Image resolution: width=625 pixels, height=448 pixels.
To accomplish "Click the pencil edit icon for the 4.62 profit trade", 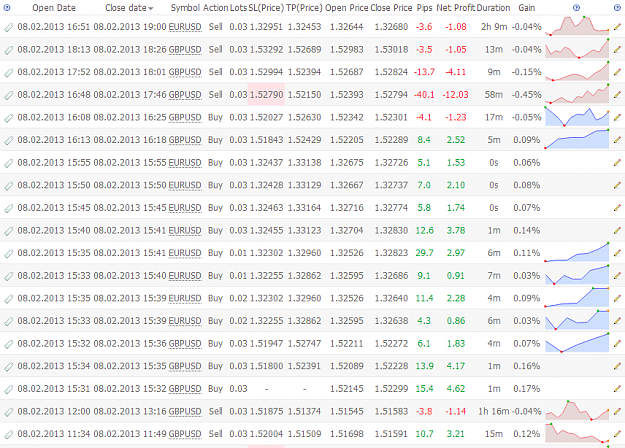I will click(x=617, y=389).
